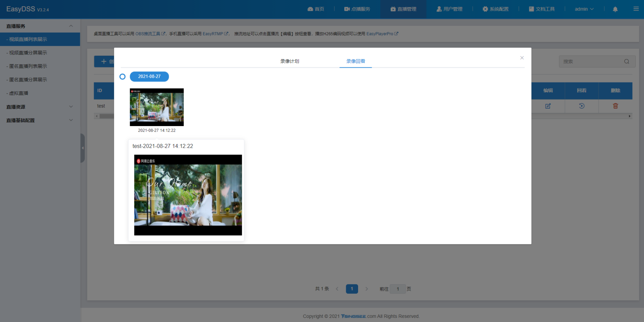This screenshot has width=644, height=322.
Task: Expand the admin user dropdown
Action: point(584,9)
